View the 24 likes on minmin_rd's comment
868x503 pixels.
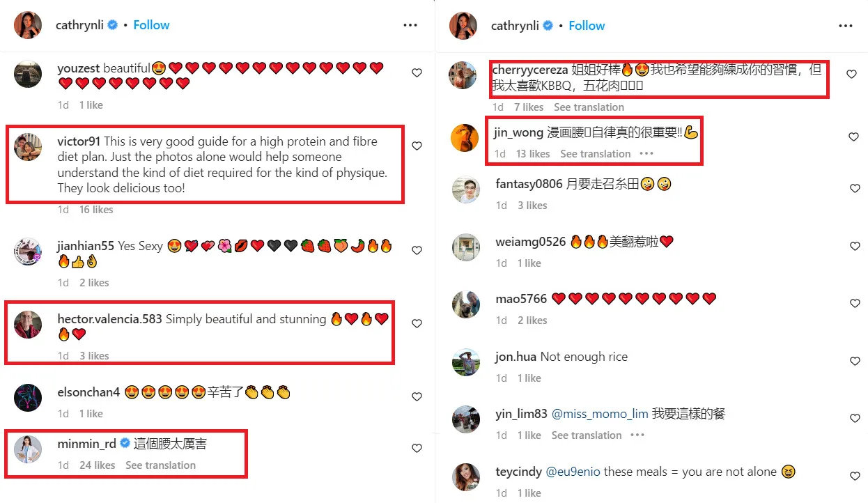98,465
